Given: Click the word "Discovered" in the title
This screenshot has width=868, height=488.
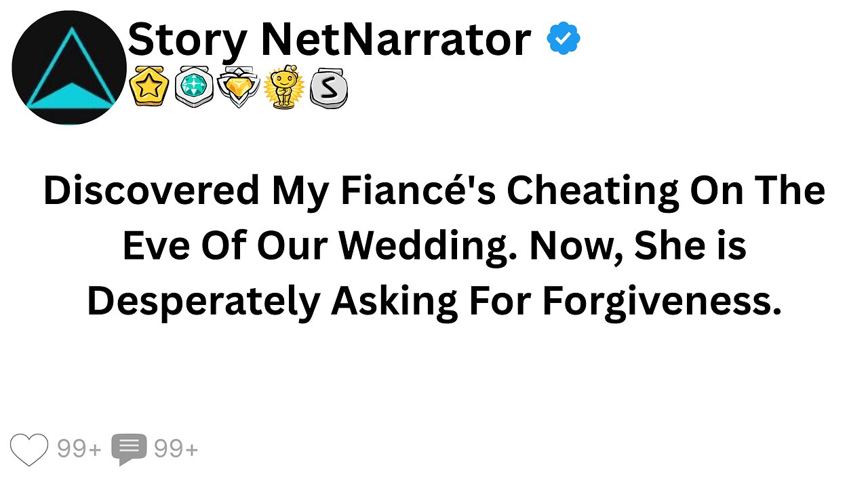Looking at the screenshot, I should click(x=151, y=192).
